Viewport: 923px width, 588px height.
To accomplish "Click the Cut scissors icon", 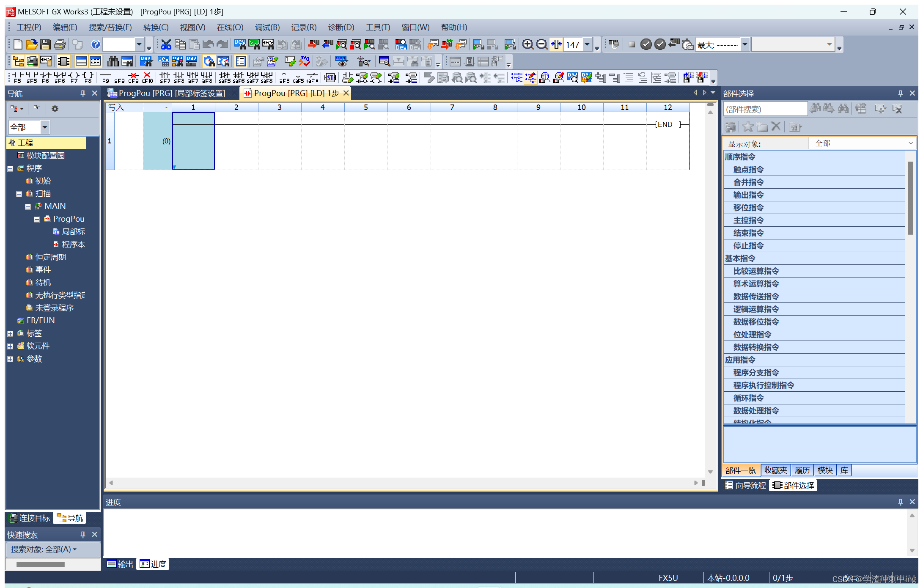I will (x=166, y=44).
